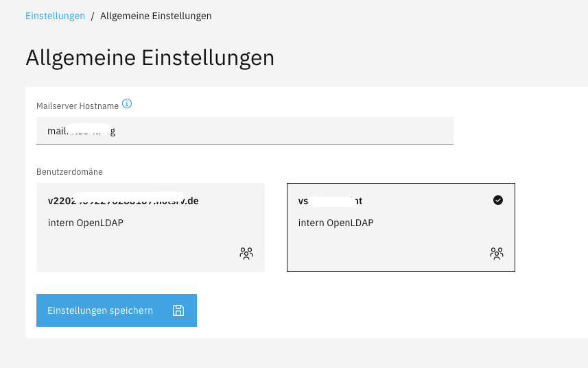Click the info icon beside Mailserver Hostname

pos(126,104)
